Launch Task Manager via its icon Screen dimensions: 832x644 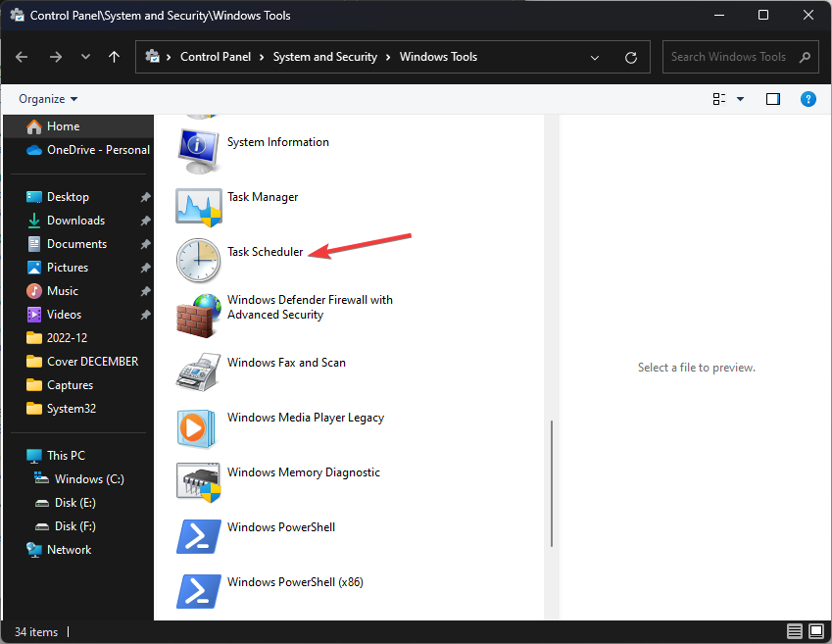(199, 207)
